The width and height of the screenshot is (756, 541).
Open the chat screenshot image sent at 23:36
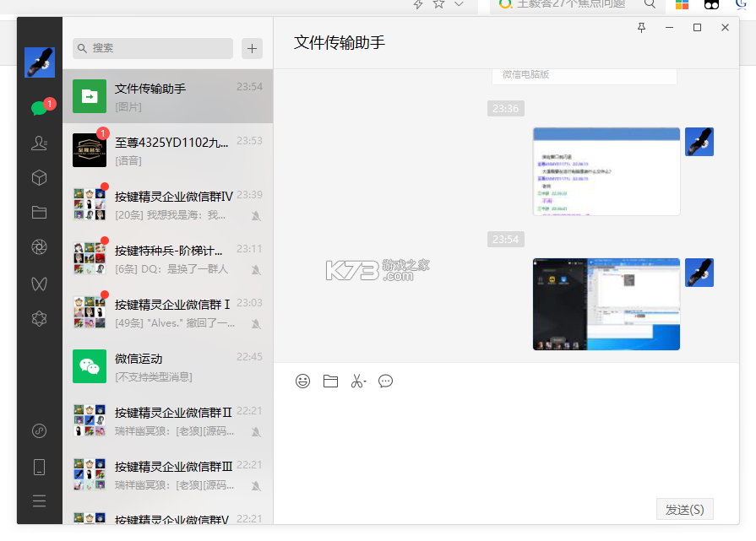pyautogui.click(x=606, y=171)
